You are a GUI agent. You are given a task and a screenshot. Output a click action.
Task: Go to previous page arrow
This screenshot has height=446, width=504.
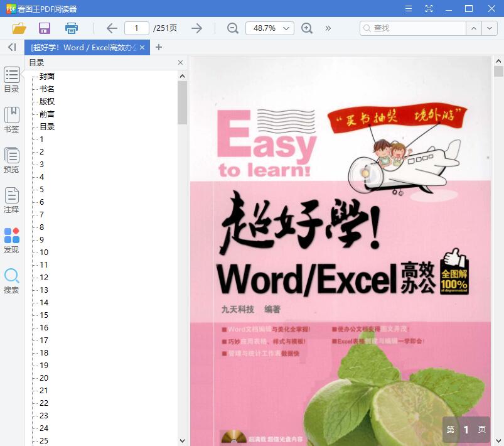(x=112, y=28)
